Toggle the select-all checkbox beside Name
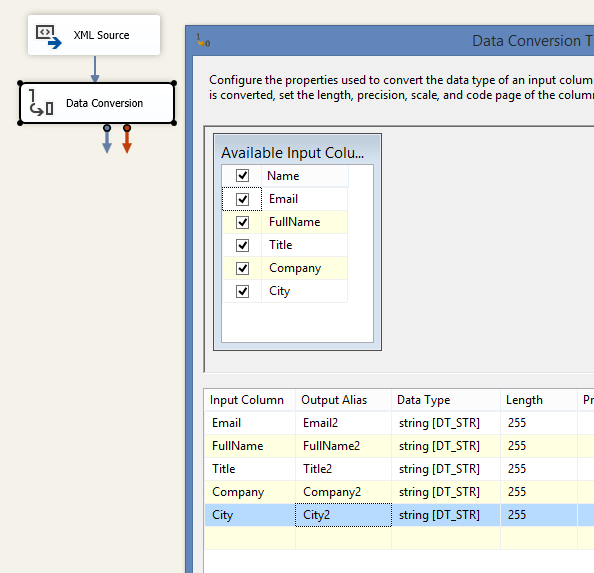Image resolution: width=594 pixels, height=573 pixels. tap(242, 176)
